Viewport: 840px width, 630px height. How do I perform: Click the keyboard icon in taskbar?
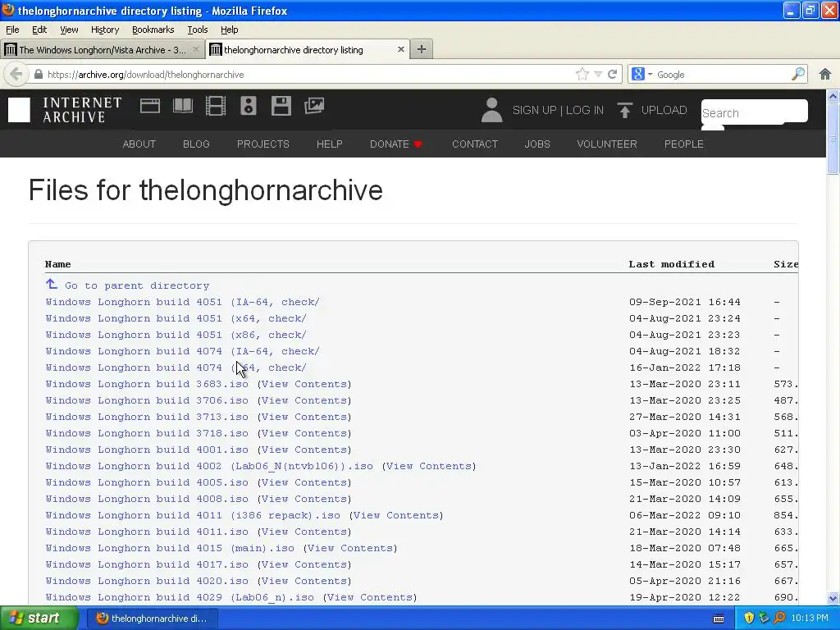[719, 619]
